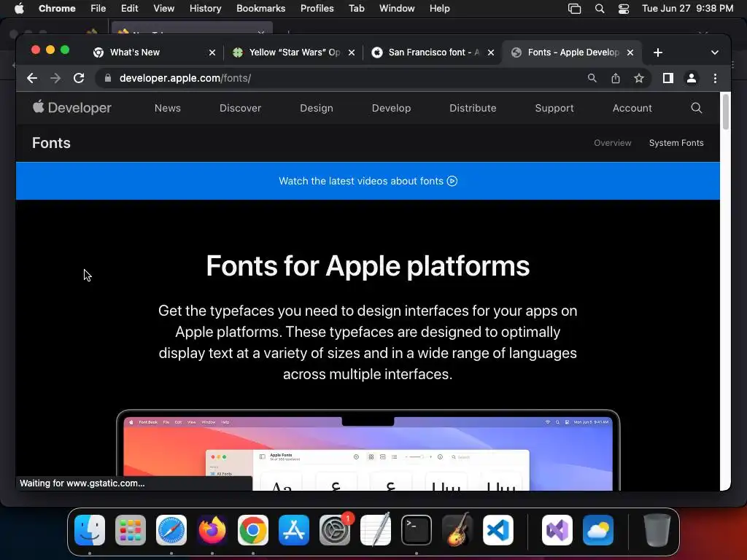
Task: Open the Tab menu
Action: point(356,9)
